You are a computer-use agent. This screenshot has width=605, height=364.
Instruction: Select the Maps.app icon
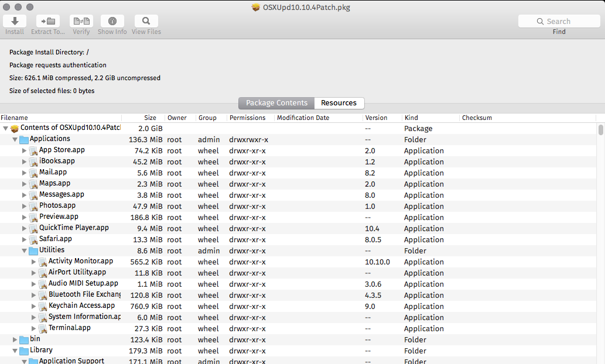coord(33,184)
